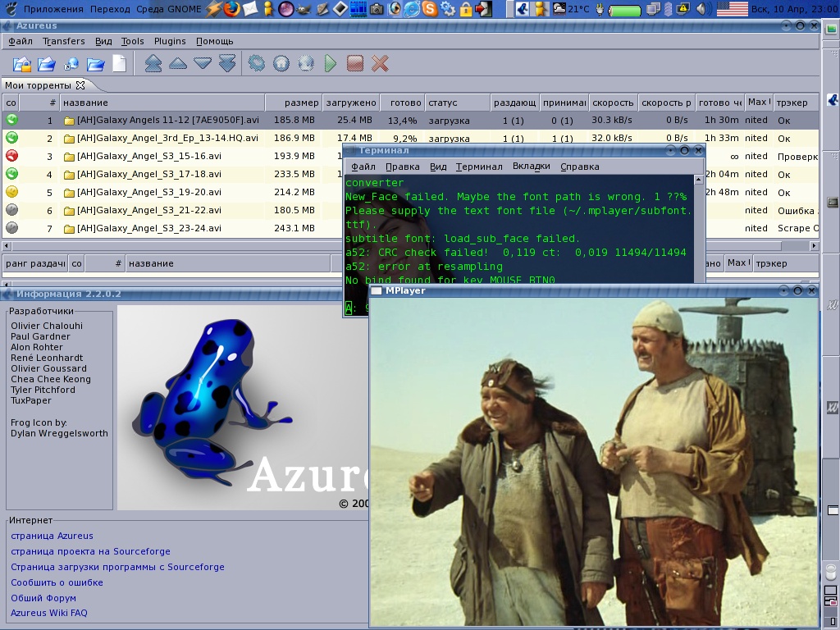Screen dimensions: 840x630
Task: Click the MPlayer video frame
Action: [x=594, y=462]
